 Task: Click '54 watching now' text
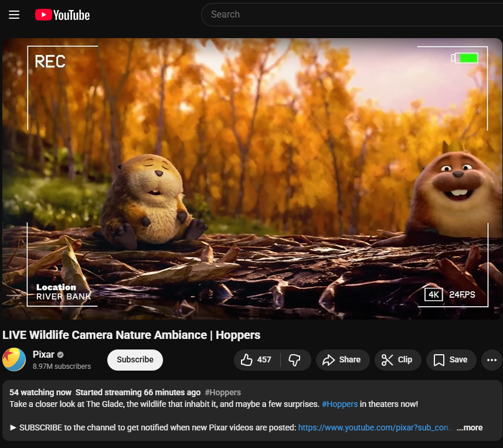coord(40,392)
